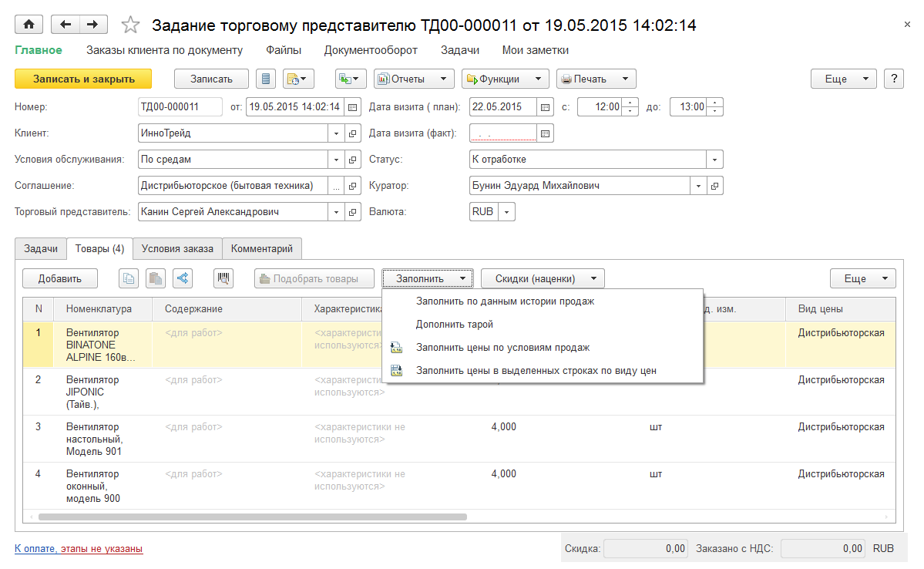Open the top Еще menu
Image resolution: width=924 pixels, height=569 pixels.
(843, 79)
